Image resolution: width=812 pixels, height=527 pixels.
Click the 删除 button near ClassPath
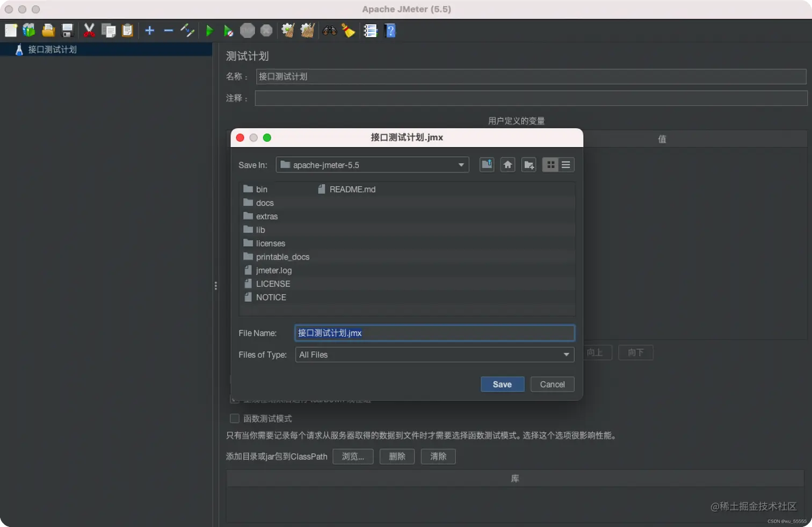[x=397, y=456]
